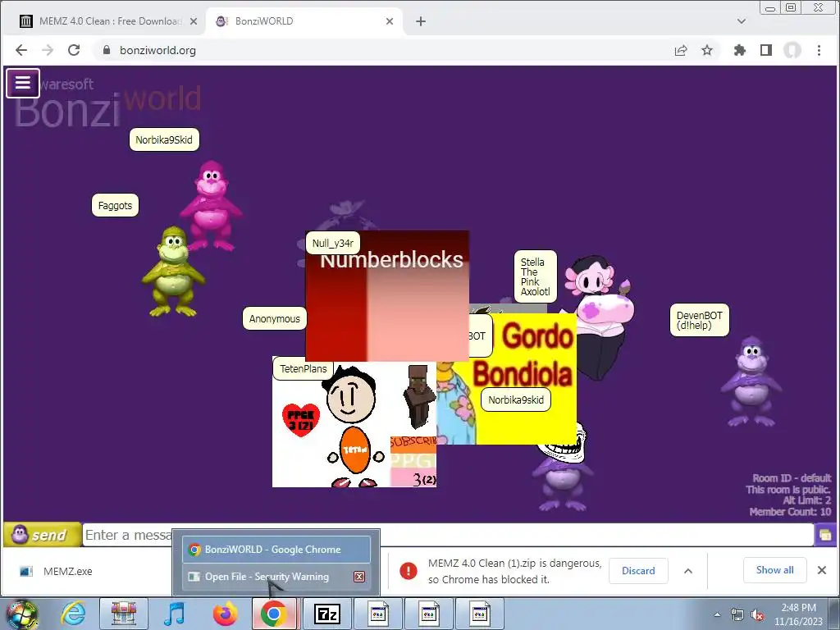
Task: Switch to the BonziWORLD tab
Action: coord(304,21)
